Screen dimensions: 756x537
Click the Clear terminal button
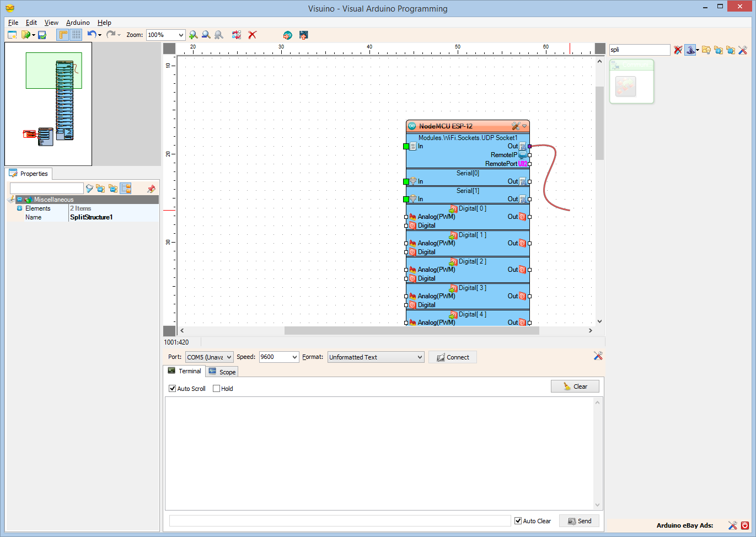click(x=575, y=386)
